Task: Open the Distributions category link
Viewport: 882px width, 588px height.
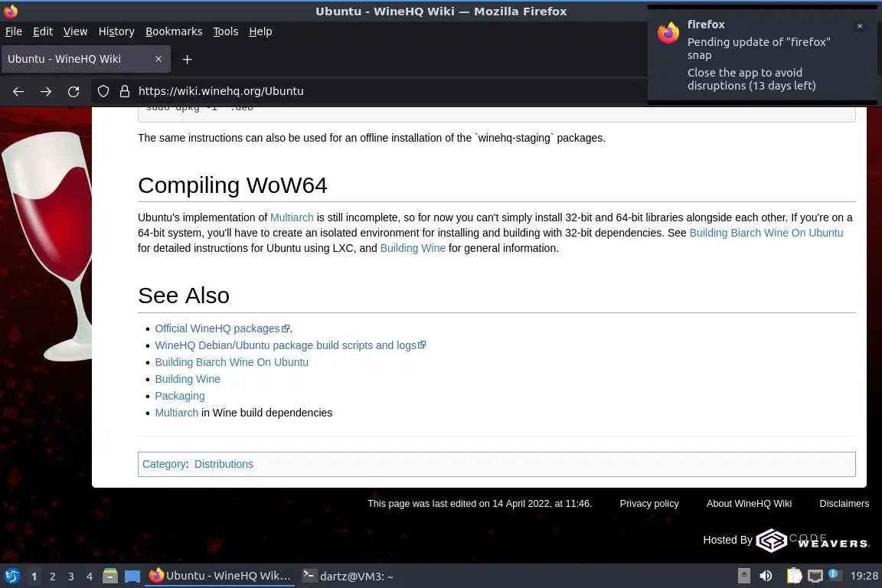Action: pyautogui.click(x=224, y=464)
